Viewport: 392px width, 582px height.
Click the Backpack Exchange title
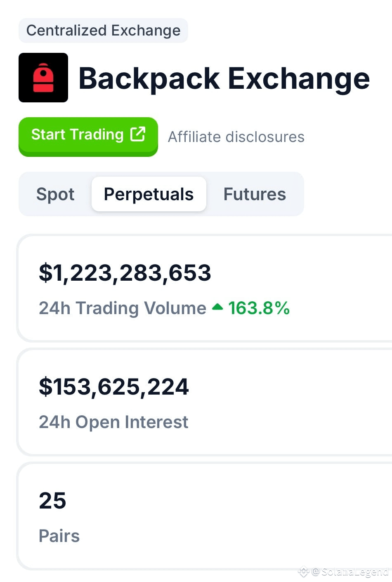click(224, 78)
